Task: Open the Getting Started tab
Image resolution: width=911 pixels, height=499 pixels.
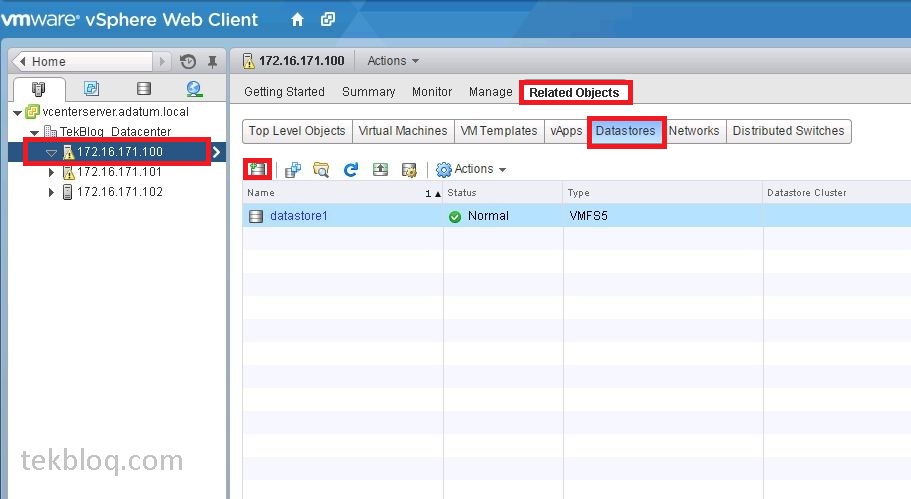Action: [x=284, y=92]
